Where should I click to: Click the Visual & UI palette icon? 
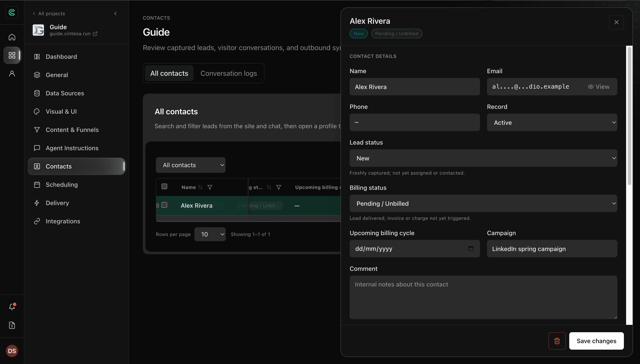[x=37, y=111]
